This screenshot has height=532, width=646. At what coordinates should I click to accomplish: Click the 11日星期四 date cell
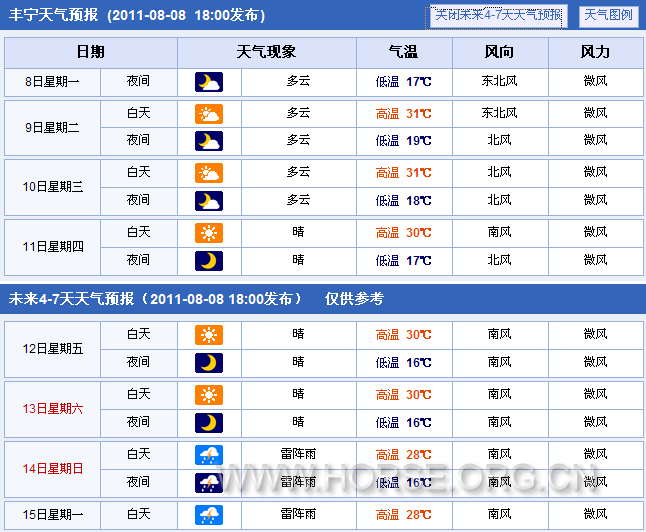(52, 247)
